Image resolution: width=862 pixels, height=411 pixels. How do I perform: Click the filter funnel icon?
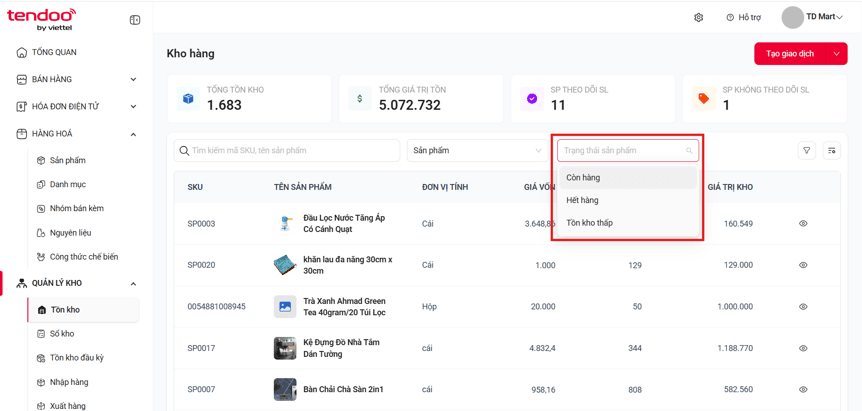806,151
